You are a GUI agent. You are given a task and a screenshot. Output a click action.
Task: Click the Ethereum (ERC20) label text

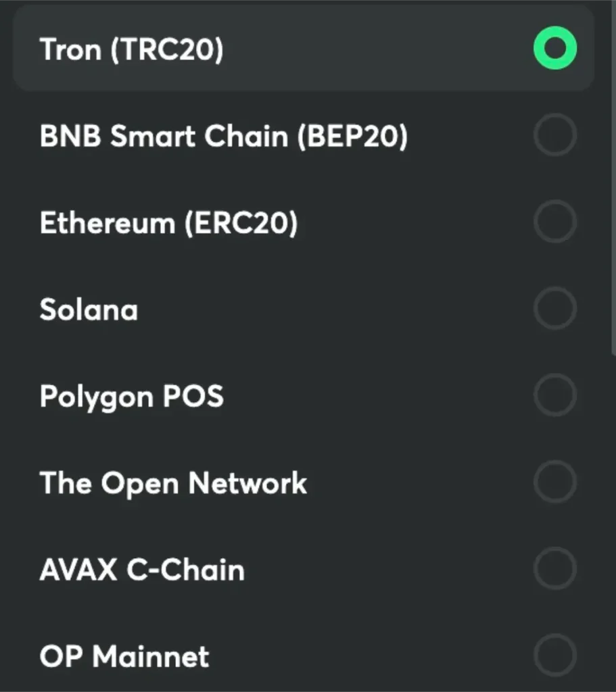coord(169,222)
